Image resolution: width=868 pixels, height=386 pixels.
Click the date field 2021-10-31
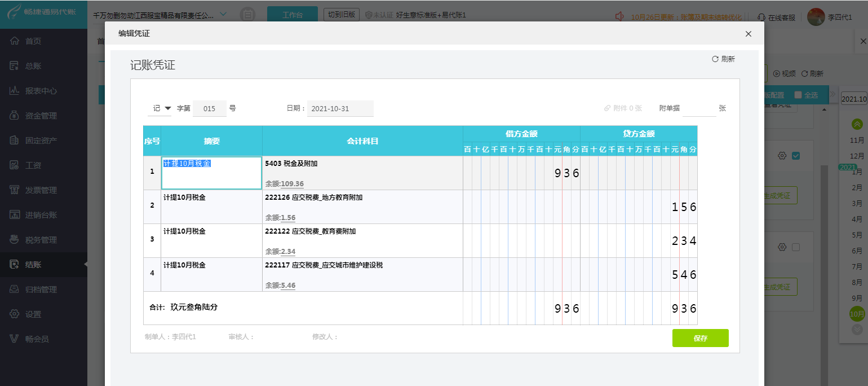[x=340, y=108]
